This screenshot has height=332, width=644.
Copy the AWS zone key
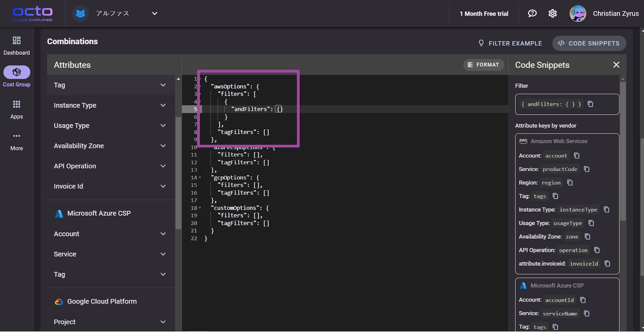point(588,237)
